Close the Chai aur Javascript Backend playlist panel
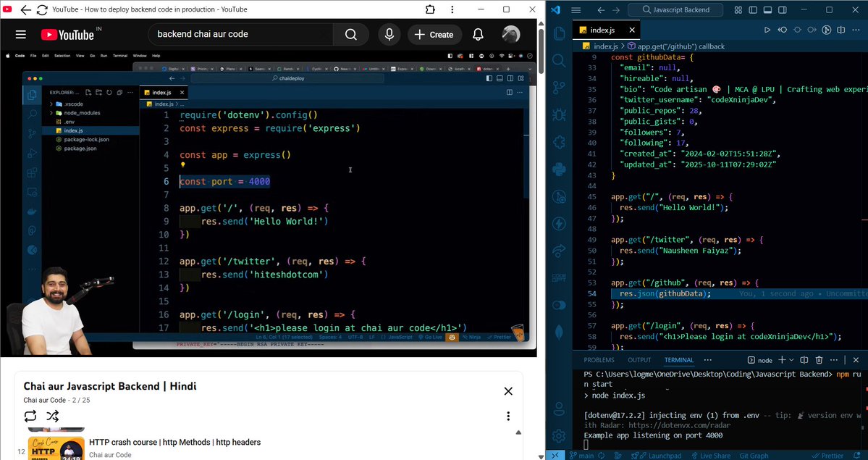The height and width of the screenshot is (460, 868). pos(508,391)
